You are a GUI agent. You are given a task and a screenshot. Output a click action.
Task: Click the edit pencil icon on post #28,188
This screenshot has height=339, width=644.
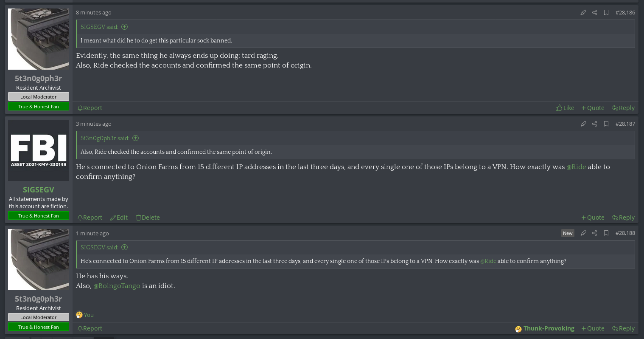583,233
